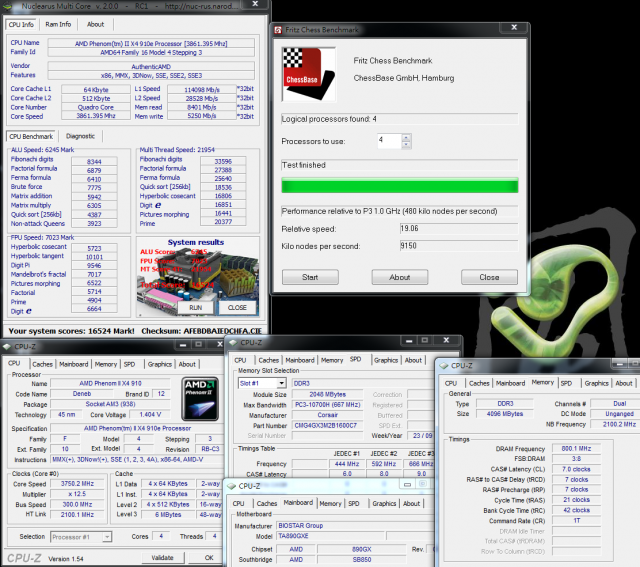
Task: Click the AMD Phenom II logo in CPU-Z
Action: (x=200, y=399)
